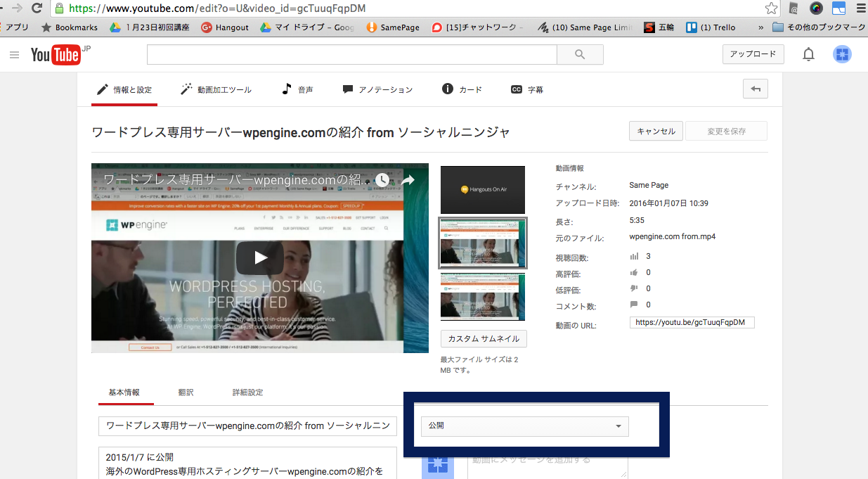Click the video title input field
This screenshot has height=479, width=868.
click(x=247, y=426)
